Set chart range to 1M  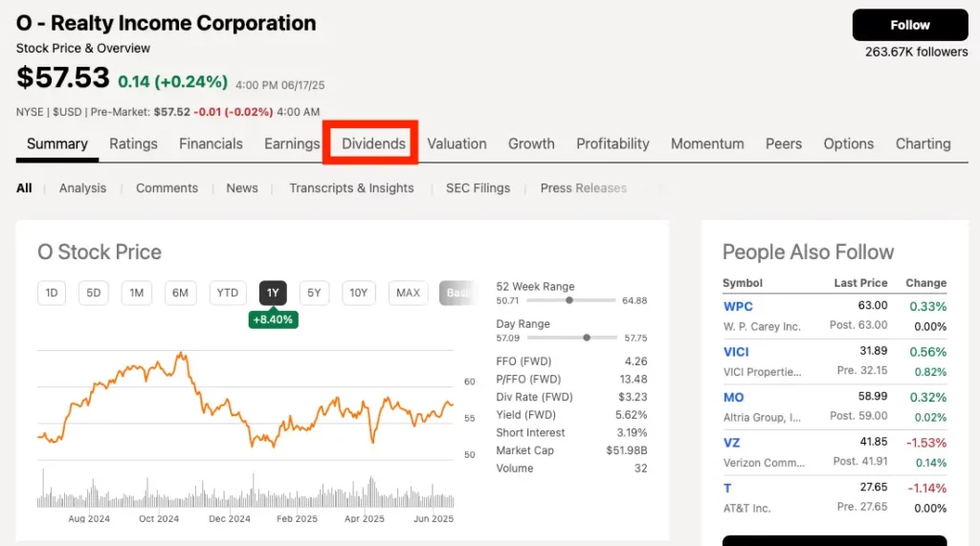click(x=136, y=293)
